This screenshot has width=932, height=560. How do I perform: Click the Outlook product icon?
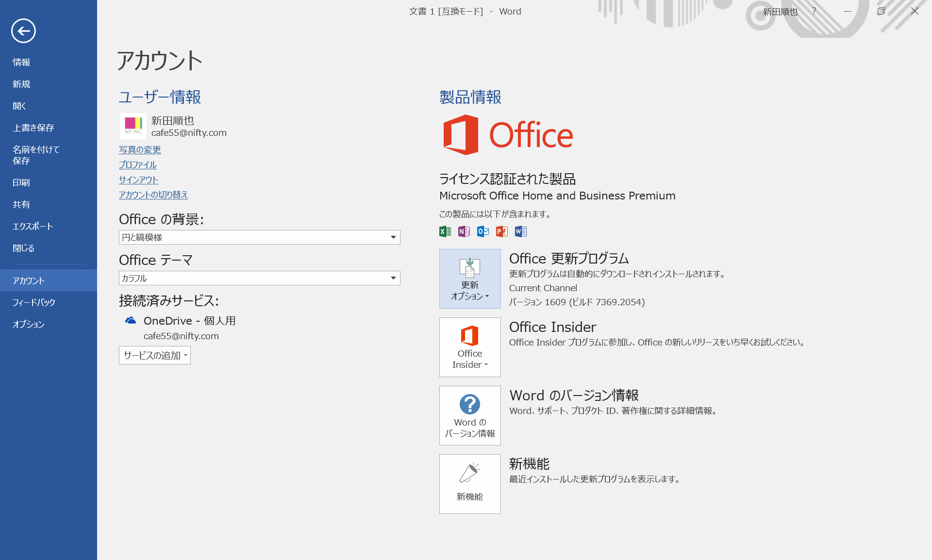[483, 231]
